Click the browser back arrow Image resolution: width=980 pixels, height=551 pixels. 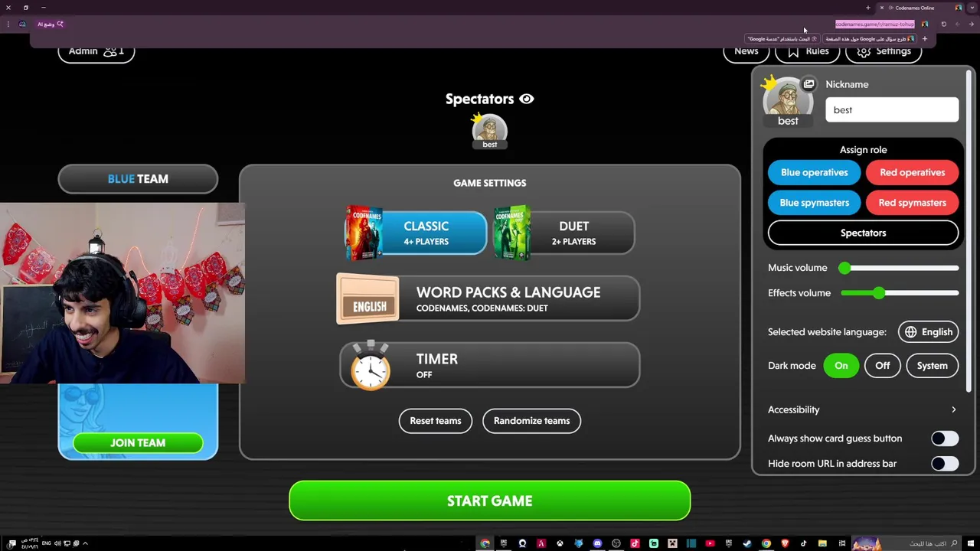click(x=972, y=24)
